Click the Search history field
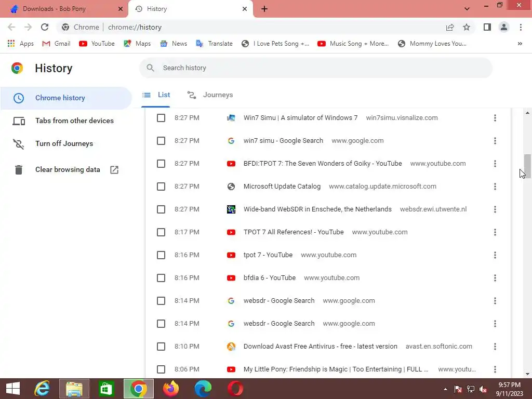532x399 pixels. pyautogui.click(x=316, y=68)
